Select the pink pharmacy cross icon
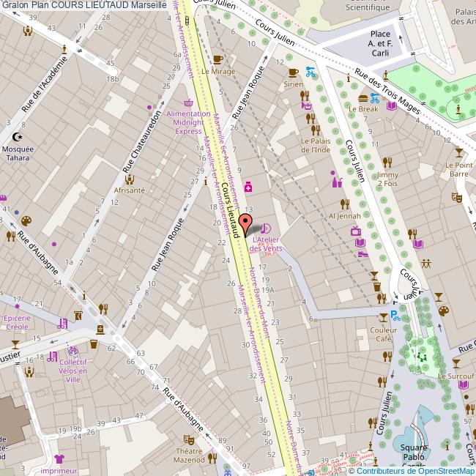Image resolution: width=476 pixels, height=476 pixels. tap(248, 187)
